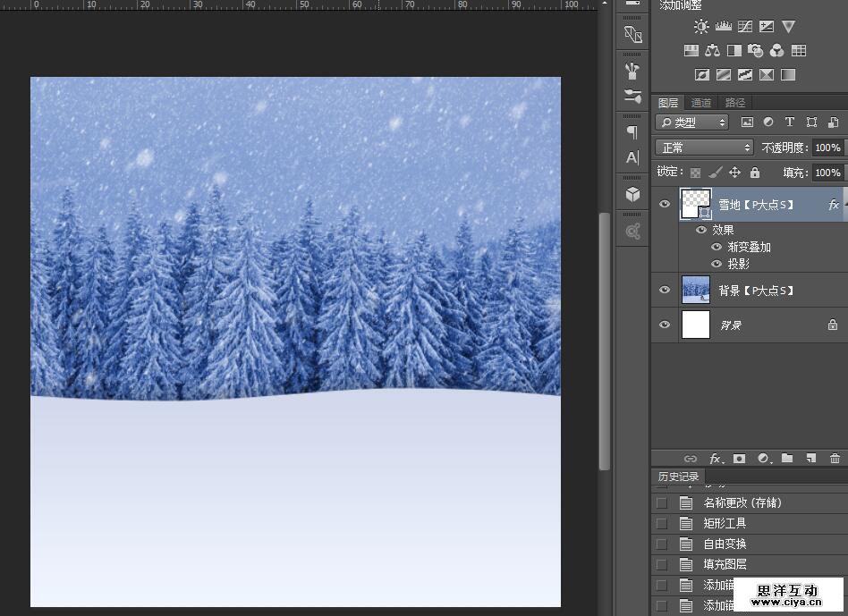
Task: Toggle visibility of 投影 effect
Action: [x=717, y=265]
